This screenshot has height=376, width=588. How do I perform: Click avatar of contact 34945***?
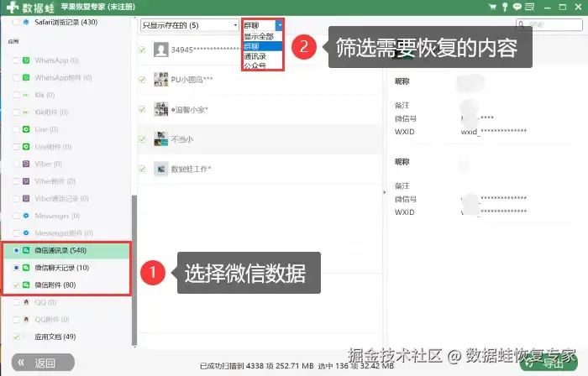tap(161, 50)
